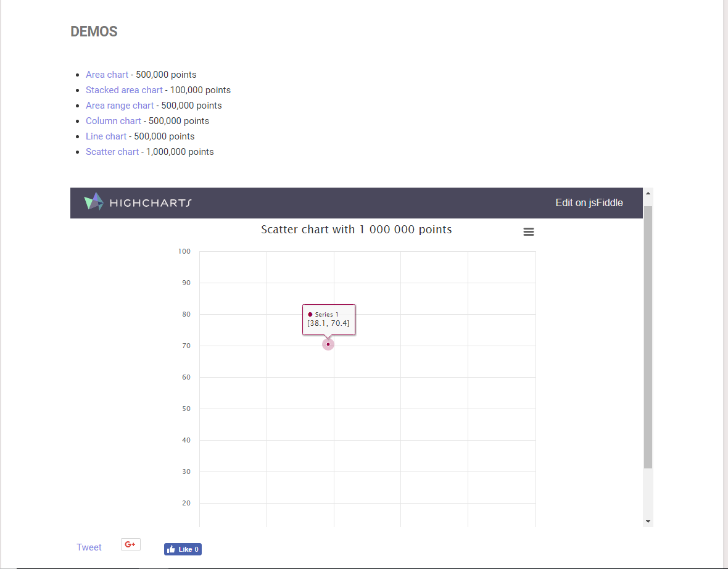Click the scrollbar up arrow
The width and height of the screenshot is (728, 569).
[648, 193]
